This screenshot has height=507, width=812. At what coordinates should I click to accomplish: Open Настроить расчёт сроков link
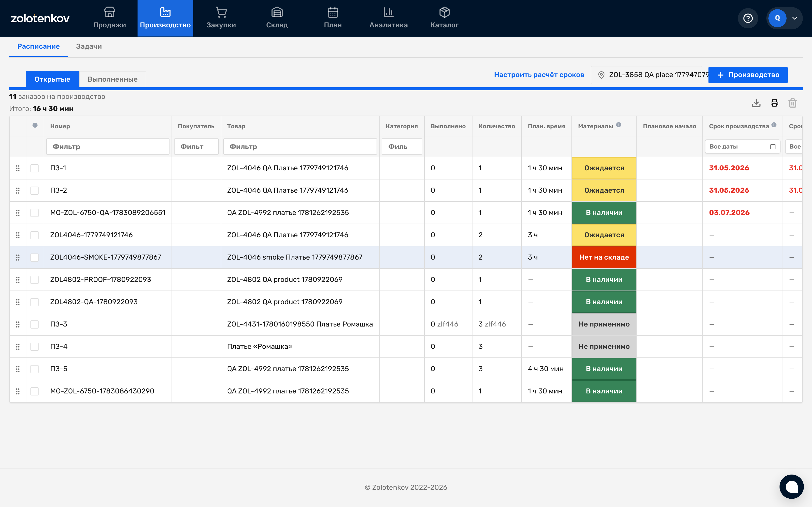(x=539, y=75)
